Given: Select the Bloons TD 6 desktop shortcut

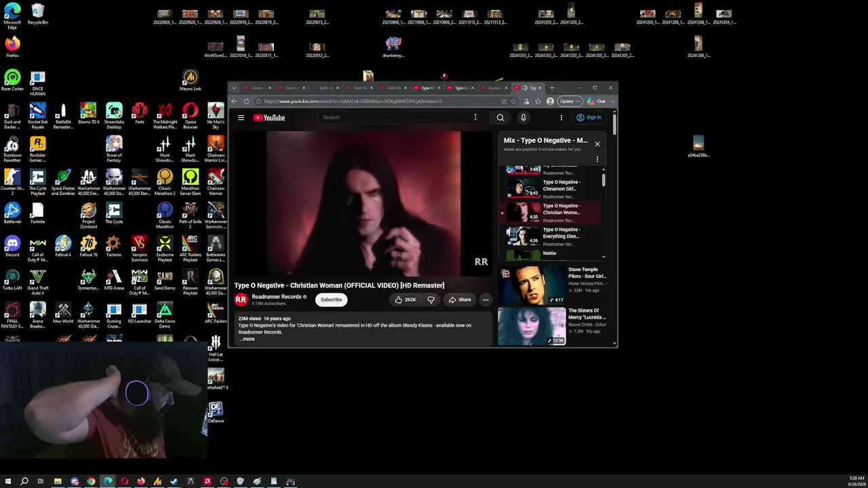Looking at the screenshot, I should pos(88,113).
